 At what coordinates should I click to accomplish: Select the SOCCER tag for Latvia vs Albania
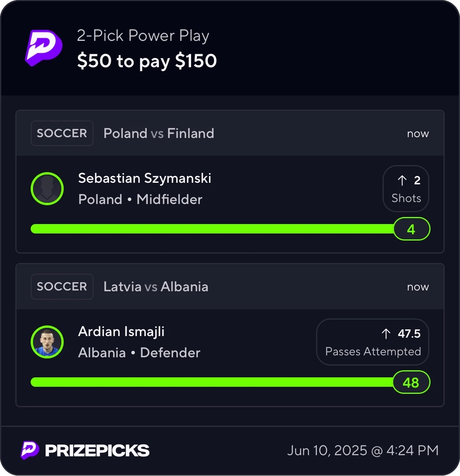click(x=62, y=287)
